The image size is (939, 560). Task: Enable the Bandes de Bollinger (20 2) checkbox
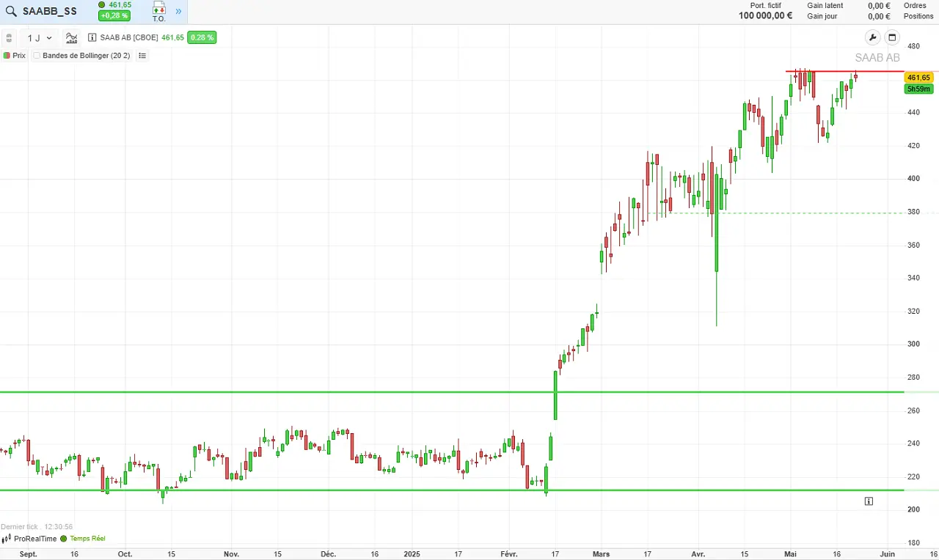[37, 56]
